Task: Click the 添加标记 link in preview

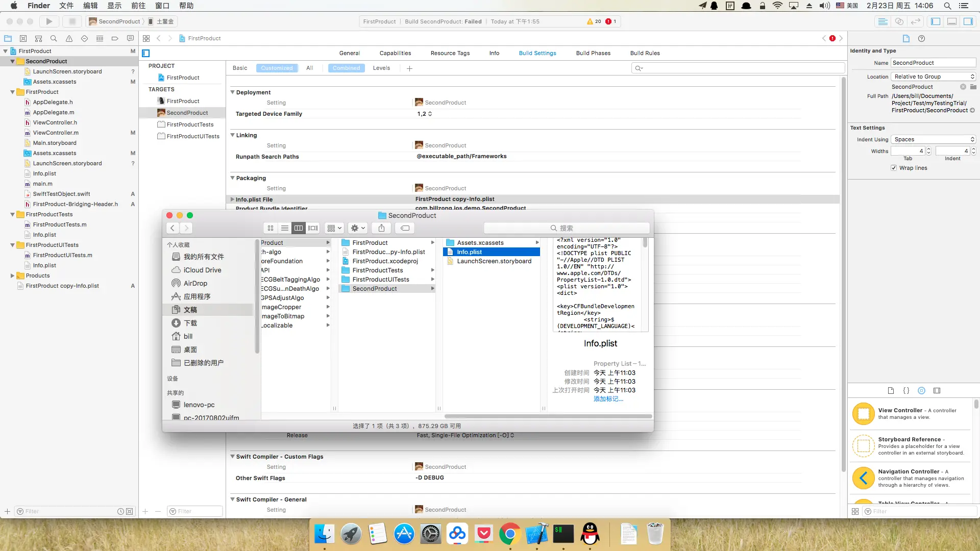Action: coord(608,399)
